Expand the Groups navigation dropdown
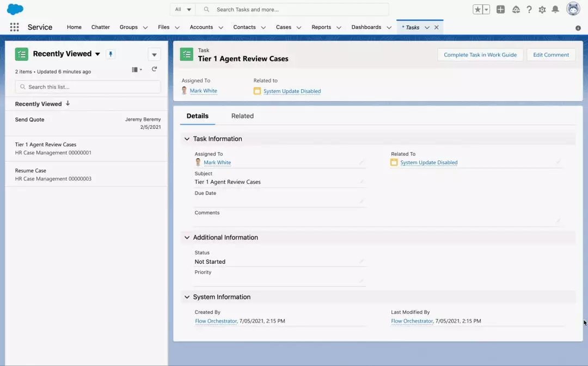The image size is (588, 366). tap(145, 27)
